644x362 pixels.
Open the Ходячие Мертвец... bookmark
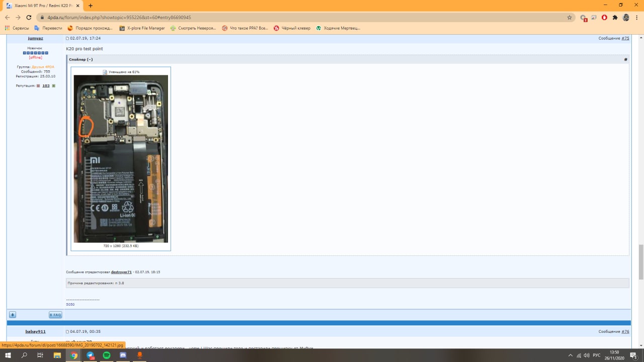point(338,28)
